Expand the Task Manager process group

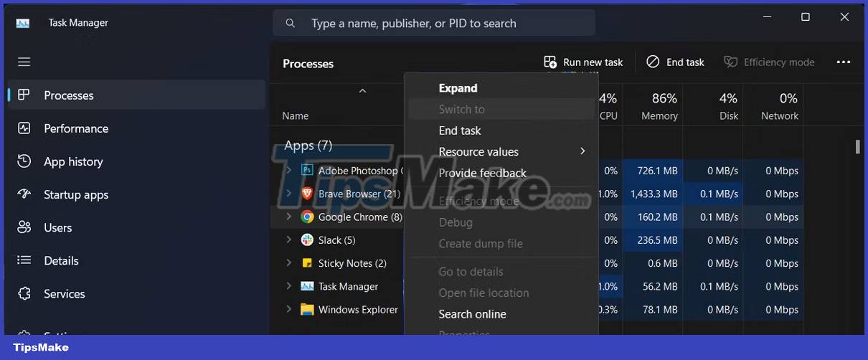(288, 286)
